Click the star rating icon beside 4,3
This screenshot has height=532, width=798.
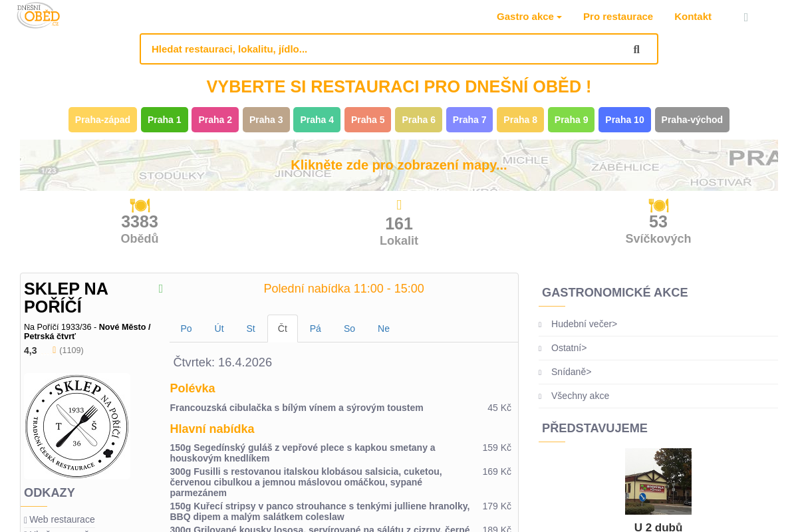55,350
